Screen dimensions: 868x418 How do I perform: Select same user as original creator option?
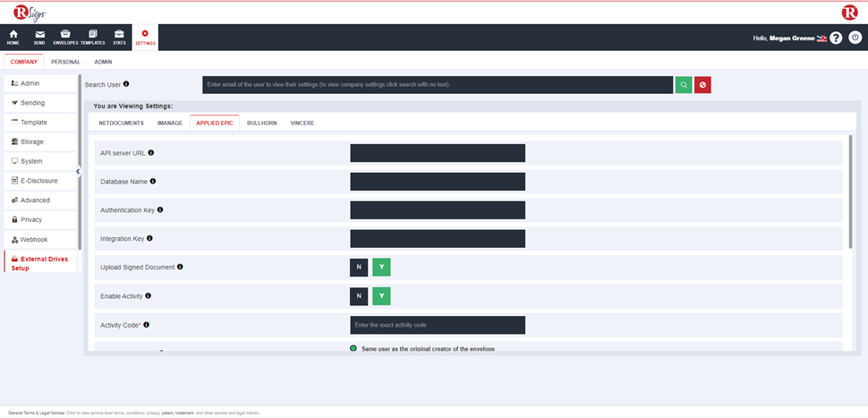point(353,347)
